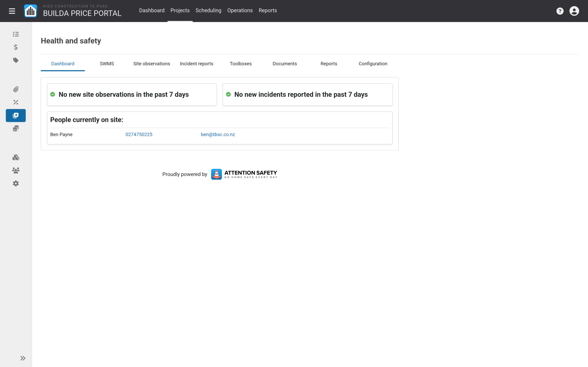588x367 pixels.
Task: Open the hamburger menu
Action: (x=12, y=11)
